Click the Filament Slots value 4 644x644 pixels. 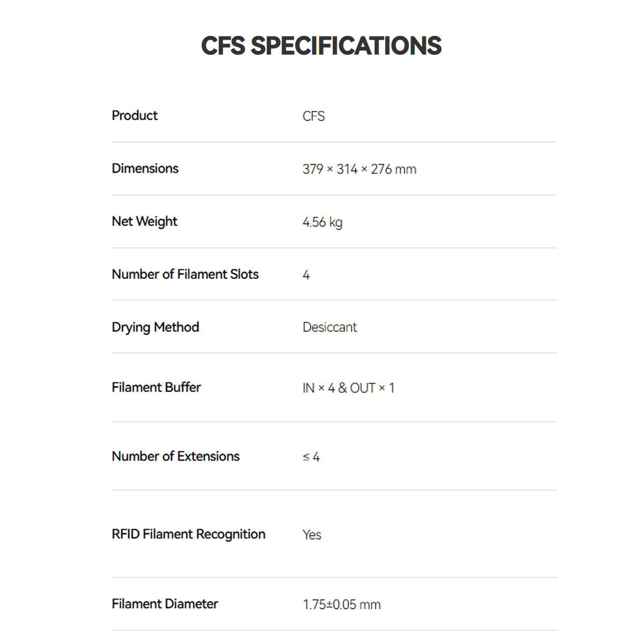click(x=306, y=275)
